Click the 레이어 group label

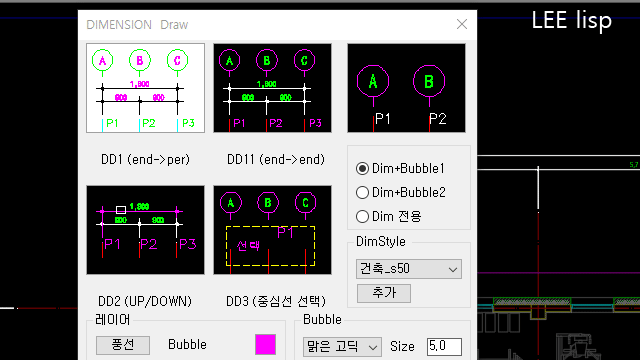click(x=113, y=320)
